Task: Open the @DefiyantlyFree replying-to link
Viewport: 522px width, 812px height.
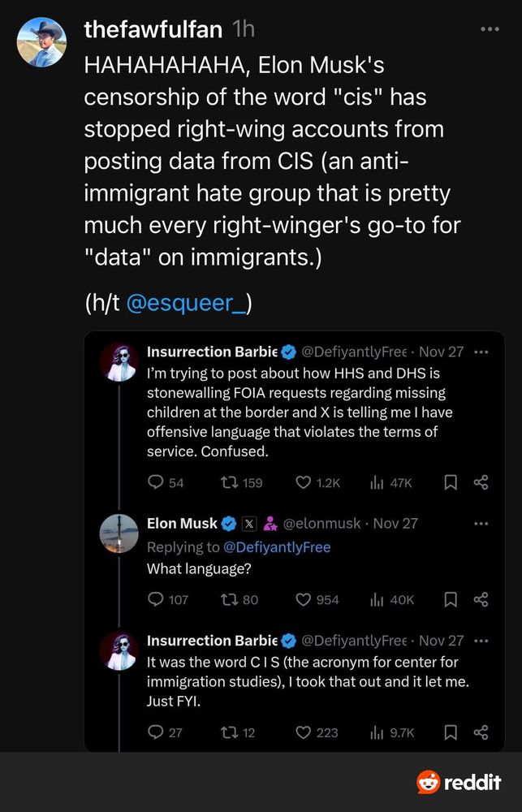Action: coord(277,546)
